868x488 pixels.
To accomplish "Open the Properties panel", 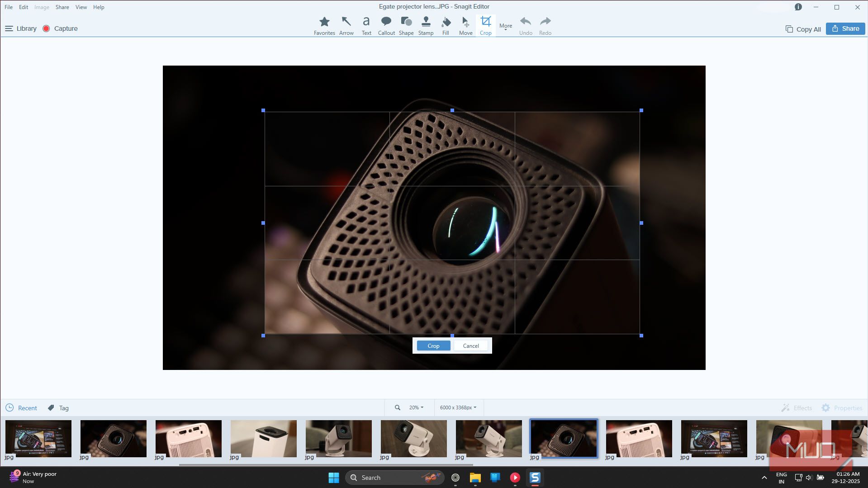I will pyautogui.click(x=842, y=408).
